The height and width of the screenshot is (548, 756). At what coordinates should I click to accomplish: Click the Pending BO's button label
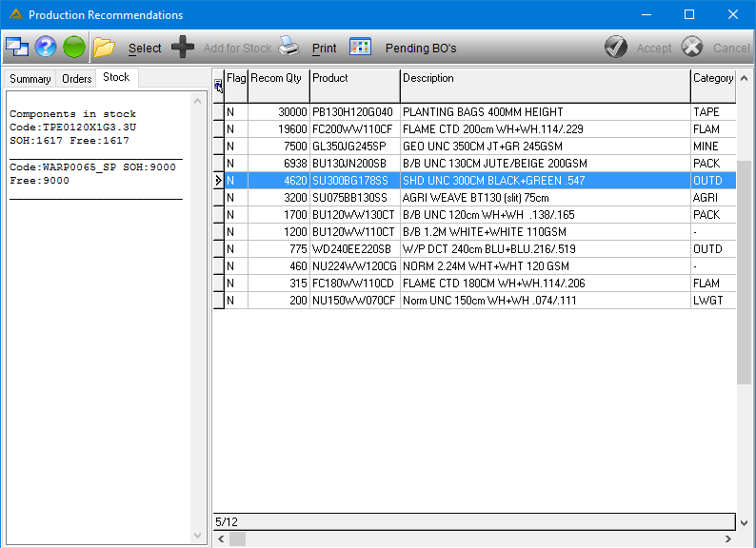[x=421, y=49]
